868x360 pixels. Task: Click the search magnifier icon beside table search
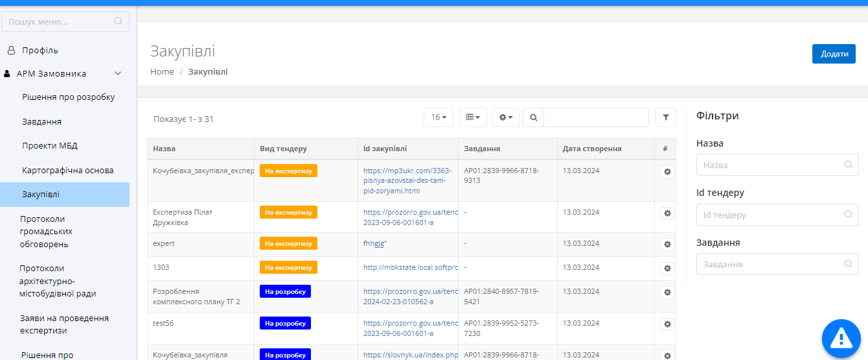(533, 117)
